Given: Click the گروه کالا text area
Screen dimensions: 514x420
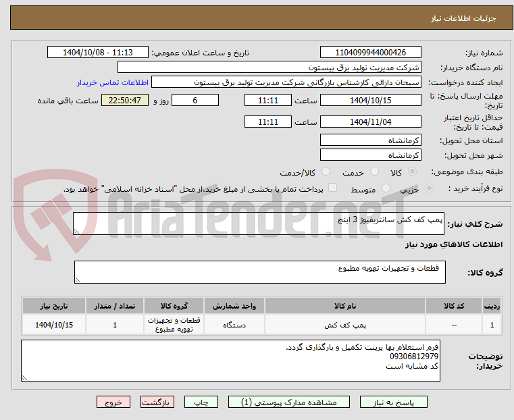Looking at the screenshot, I should coord(260,272).
